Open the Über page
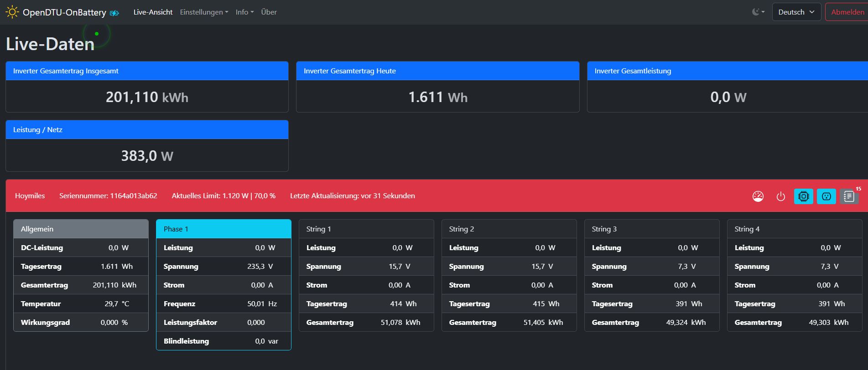The width and height of the screenshot is (868, 370). tap(269, 12)
